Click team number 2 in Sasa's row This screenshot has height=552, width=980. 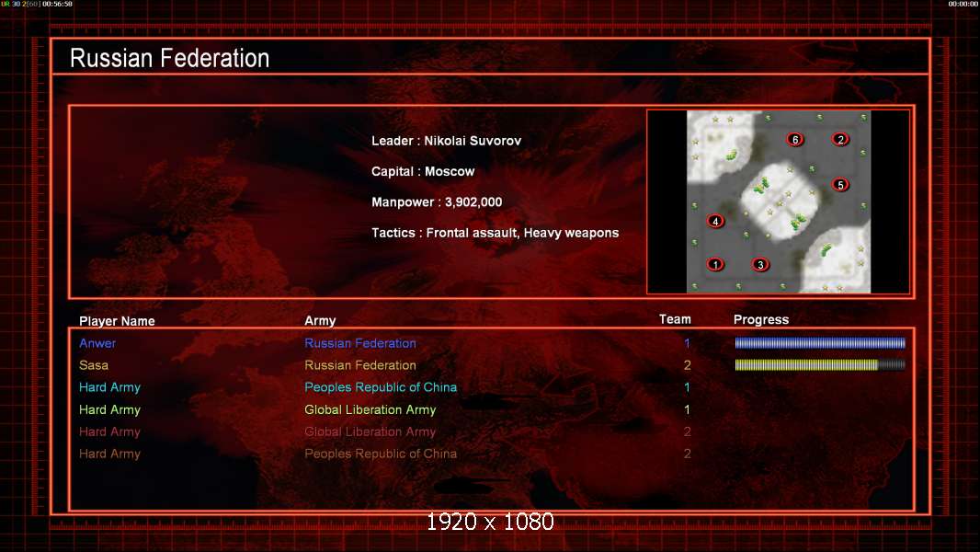[x=687, y=365]
